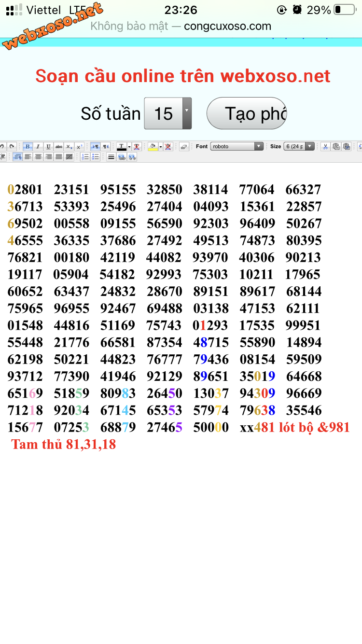Click the number 09155
This screenshot has height=644, width=362.
point(118,223)
